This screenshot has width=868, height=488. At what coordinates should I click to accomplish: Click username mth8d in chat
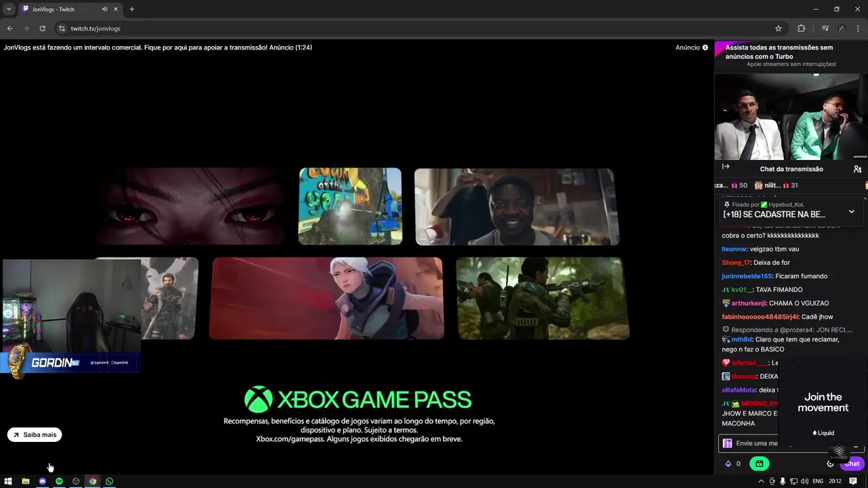click(742, 340)
